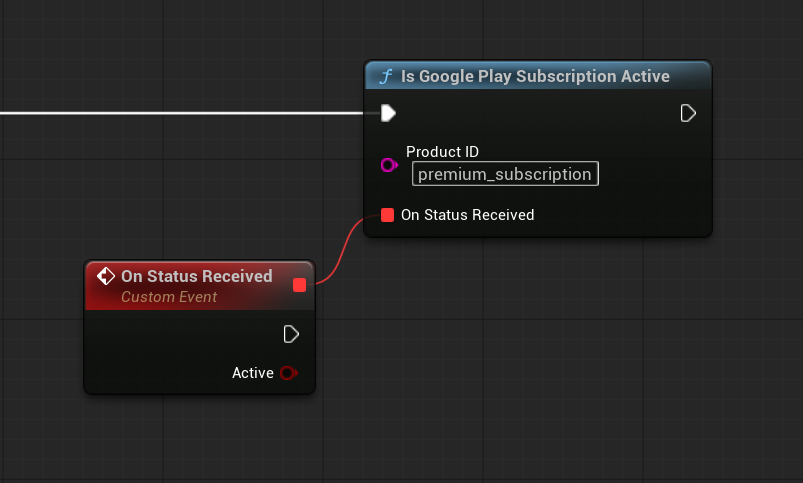Screen dimensions: 803x483
Task: Click the Active pin label
Action: click(x=252, y=373)
